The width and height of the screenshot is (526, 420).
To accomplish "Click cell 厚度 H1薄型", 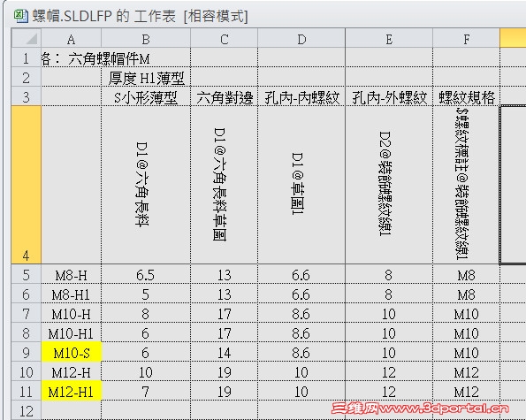I will pyautogui.click(x=146, y=78).
